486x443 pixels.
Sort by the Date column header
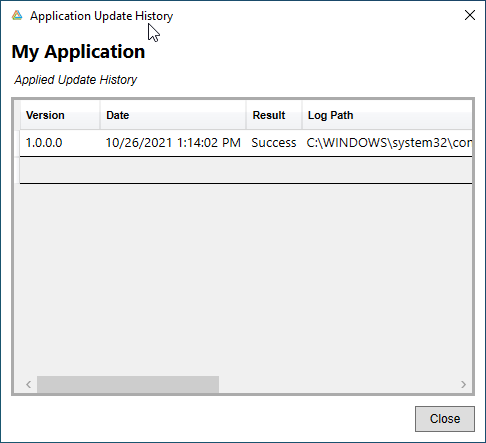(x=173, y=115)
